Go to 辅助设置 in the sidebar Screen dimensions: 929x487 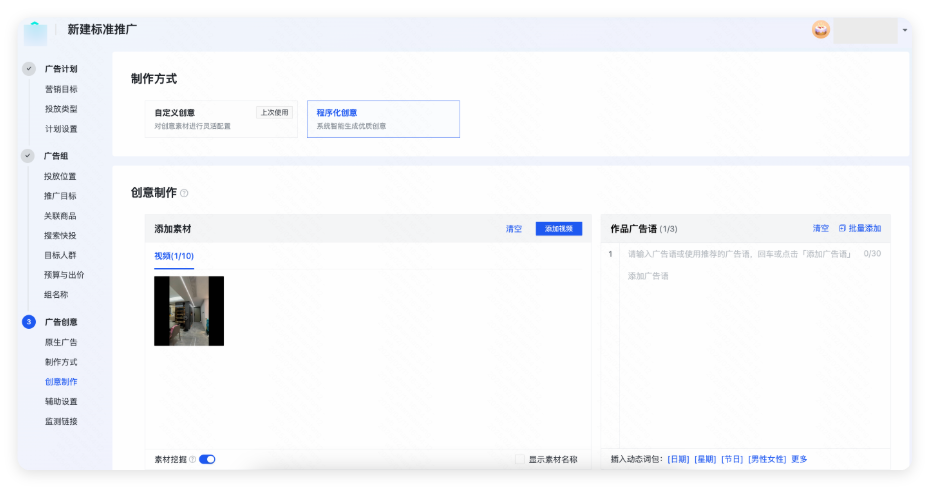61,401
